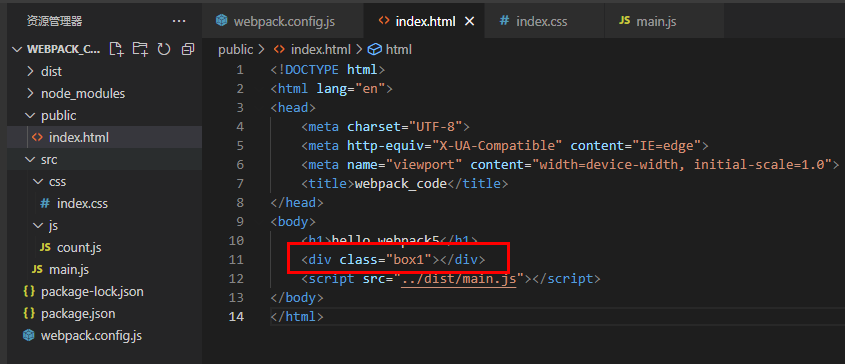Image resolution: width=845 pixels, height=364 pixels.
Task: Expand the dist folder
Action: pos(31,71)
